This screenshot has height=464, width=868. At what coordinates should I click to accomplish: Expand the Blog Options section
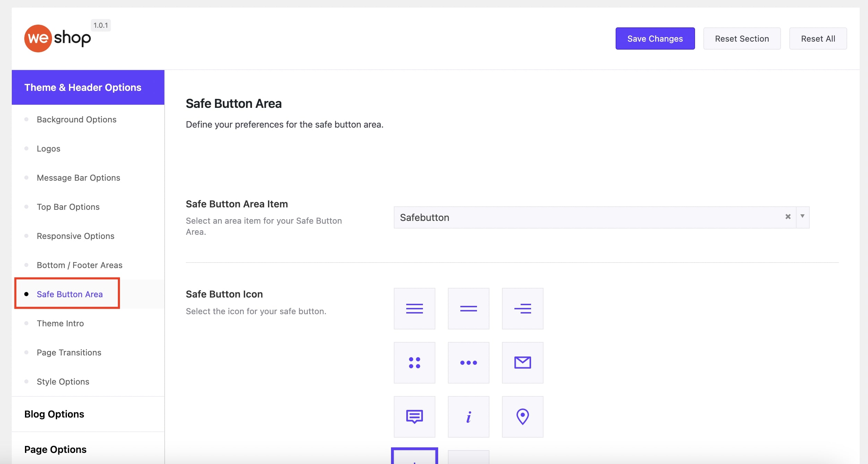[x=88, y=414]
